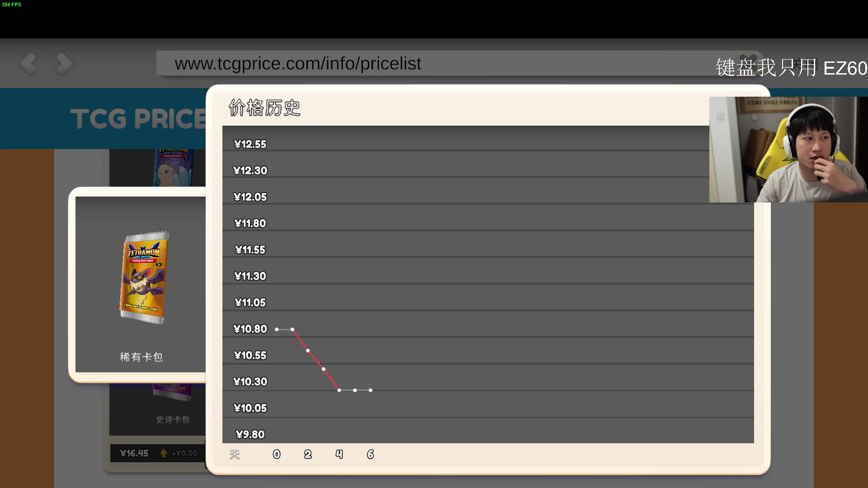
Task: Click the ¥11.80 axis label
Action: tap(250, 223)
